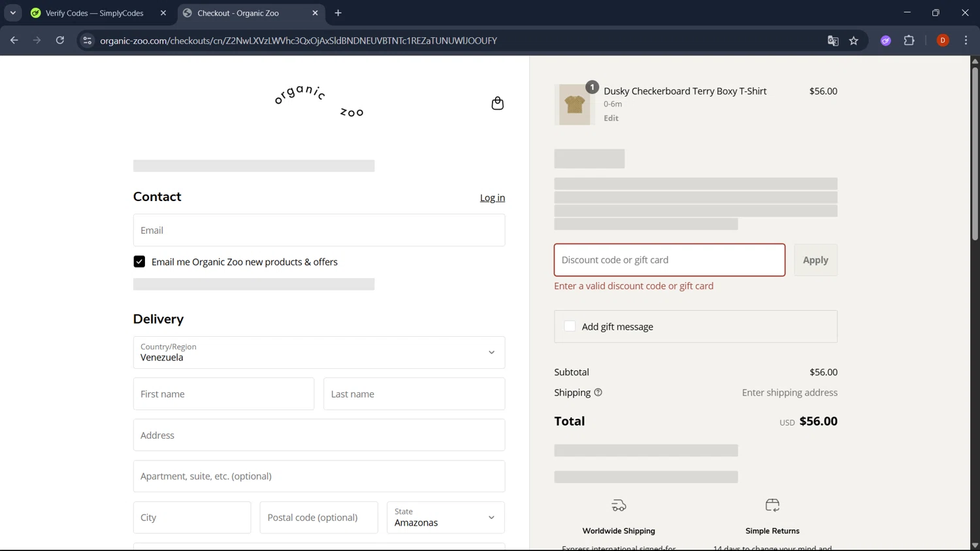Click the Organic Zoo logo
980x551 pixels.
(x=319, y=102)
